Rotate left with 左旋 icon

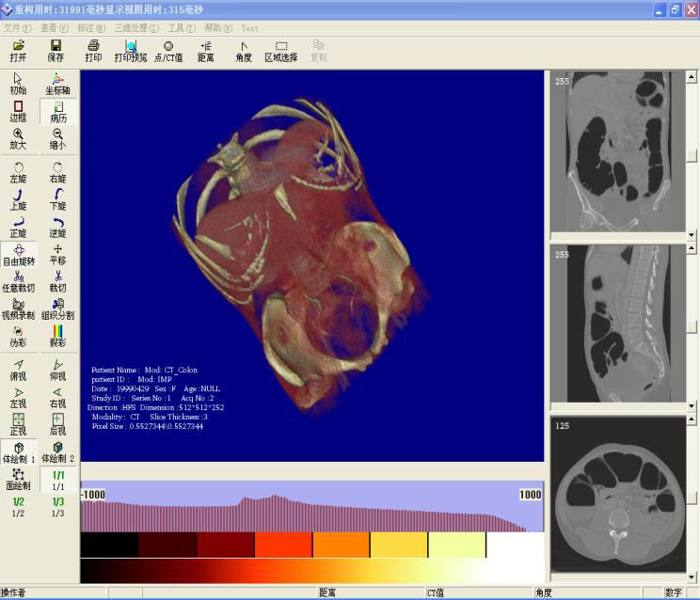click(x=18, y=173)
